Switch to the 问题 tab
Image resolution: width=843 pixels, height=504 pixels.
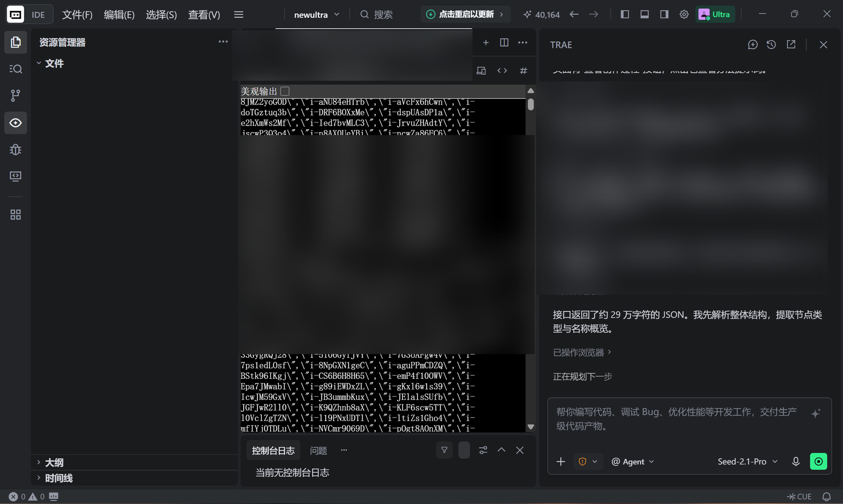tap(318, 450)
